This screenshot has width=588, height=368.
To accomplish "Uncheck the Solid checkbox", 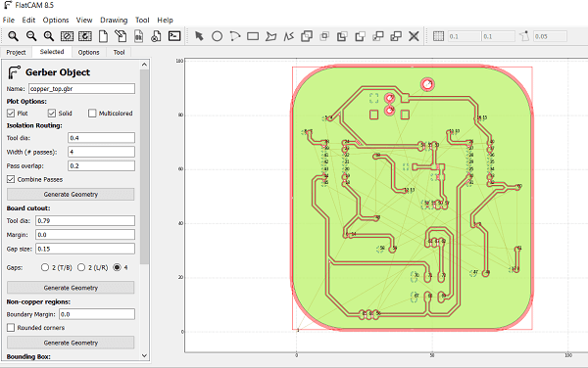I will point(52,114).
